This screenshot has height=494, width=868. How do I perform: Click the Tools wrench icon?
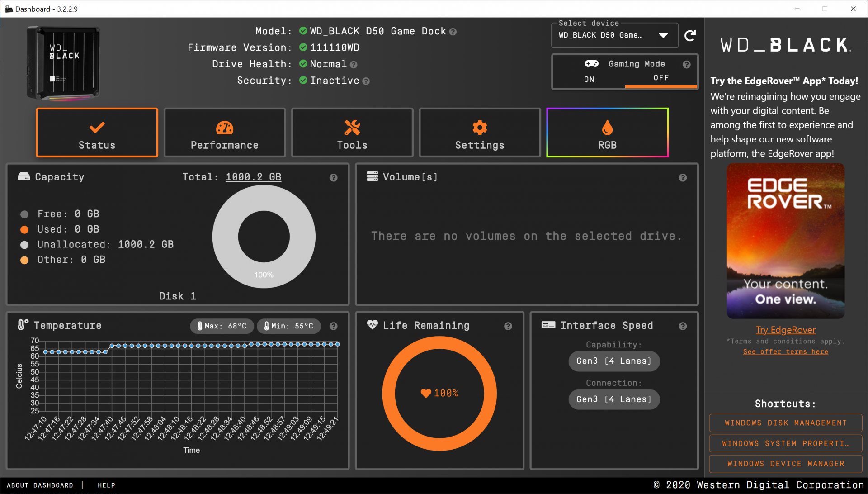point(352,128)
